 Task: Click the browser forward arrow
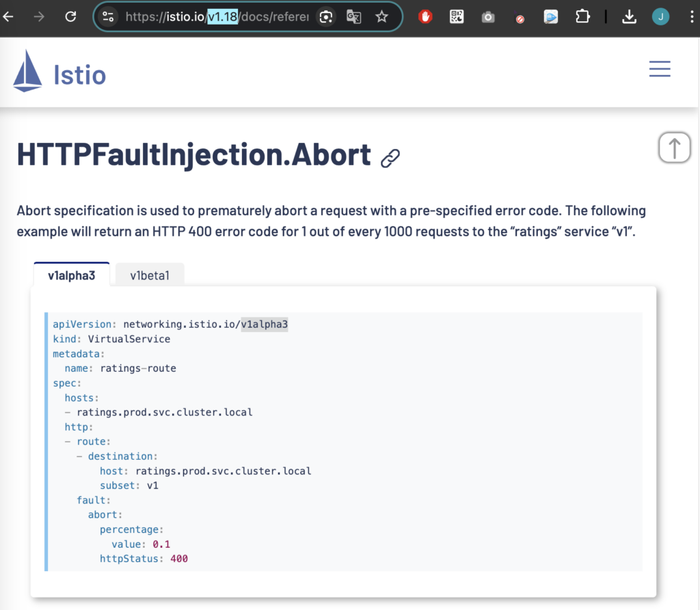coord(39,17)
